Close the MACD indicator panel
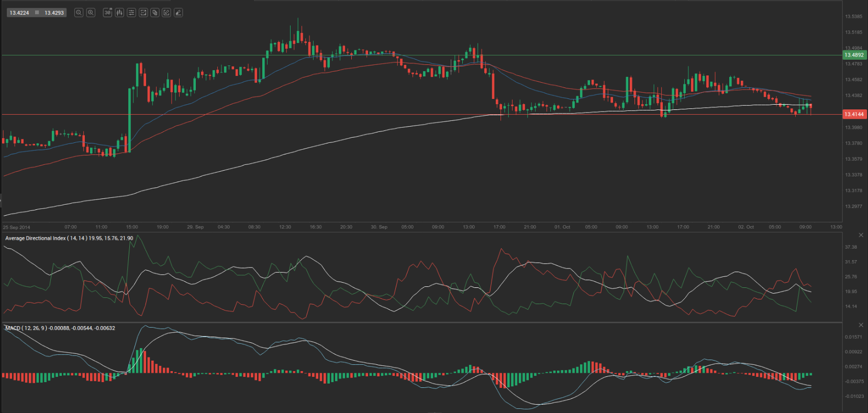Screen dimensions: 868x413 [861, 325]
